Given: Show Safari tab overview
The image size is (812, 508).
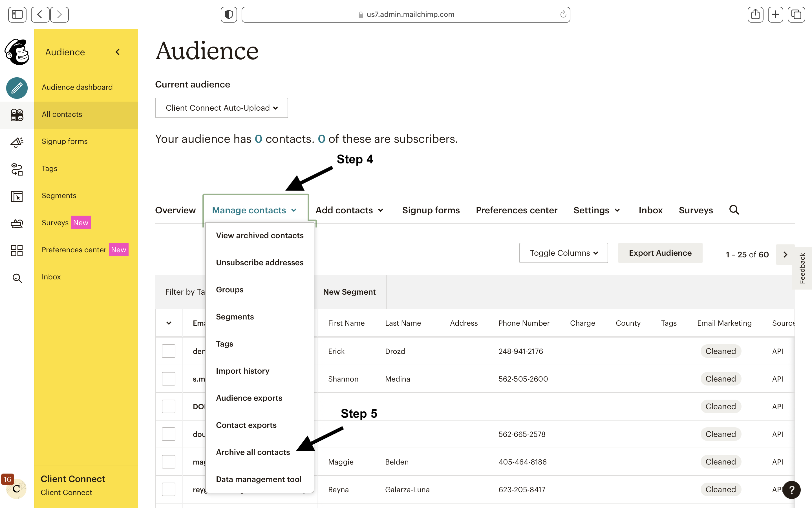Looking at the screenshot, I should click(x=796, y=14).
